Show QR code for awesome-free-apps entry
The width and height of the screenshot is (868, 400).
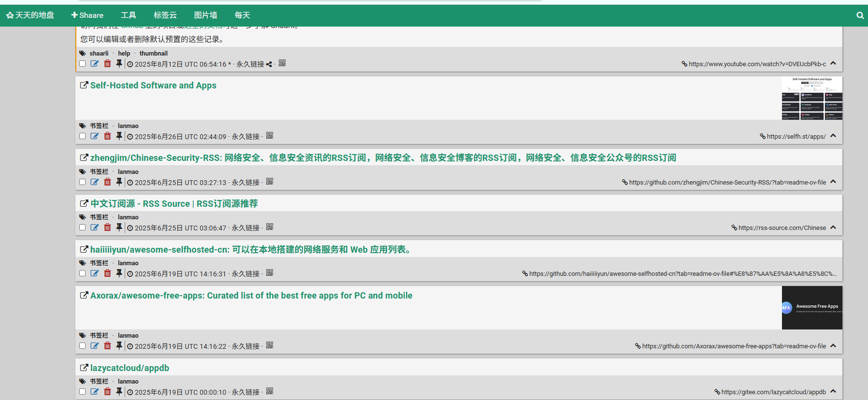[270, 345]
